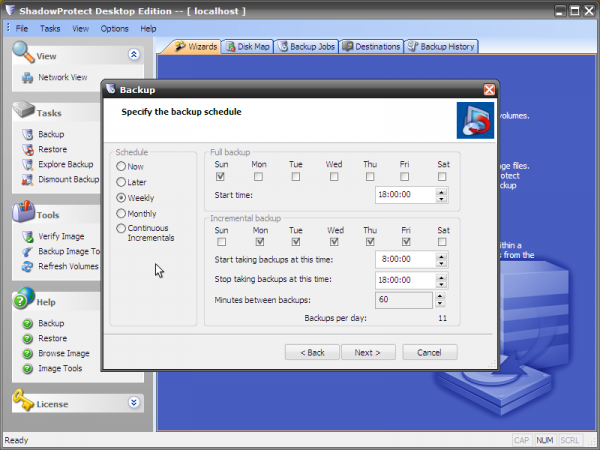The height and width of the screenshot is (450, 600).
Task: Decrease the stop taking backups time
Action: coord(442,284)
